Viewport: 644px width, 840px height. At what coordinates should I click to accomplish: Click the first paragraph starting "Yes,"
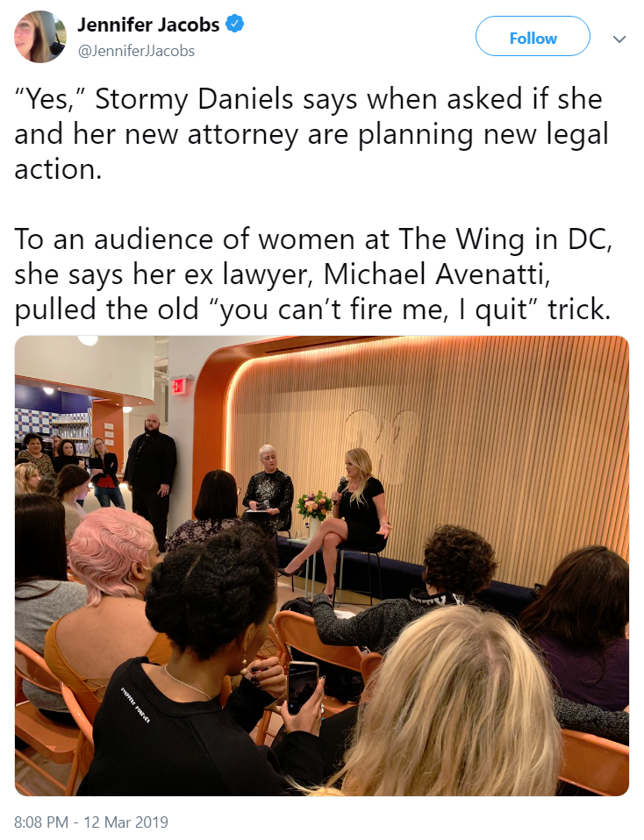pyautogui.click(x=311, y=134)
